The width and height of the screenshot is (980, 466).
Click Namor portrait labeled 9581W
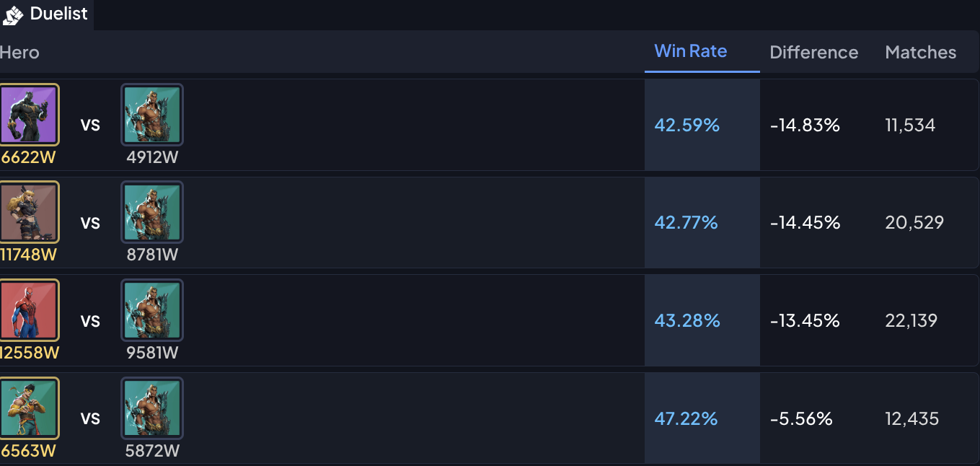pyautogui.click(x=152, y=310)
